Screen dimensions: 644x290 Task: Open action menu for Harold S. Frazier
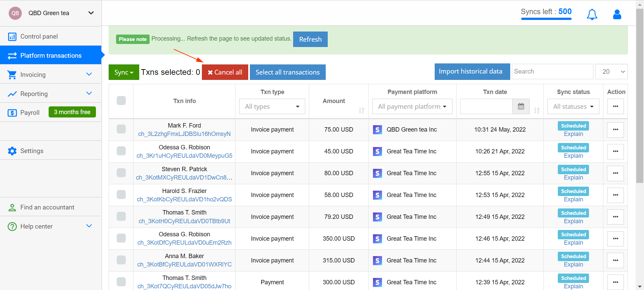pos(615,195)
